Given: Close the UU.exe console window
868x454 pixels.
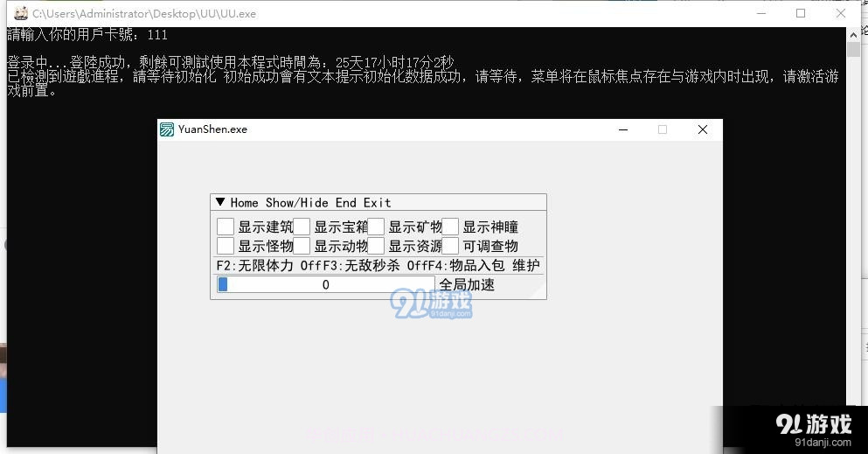Looking at the screenshot, I should point(840,13).
